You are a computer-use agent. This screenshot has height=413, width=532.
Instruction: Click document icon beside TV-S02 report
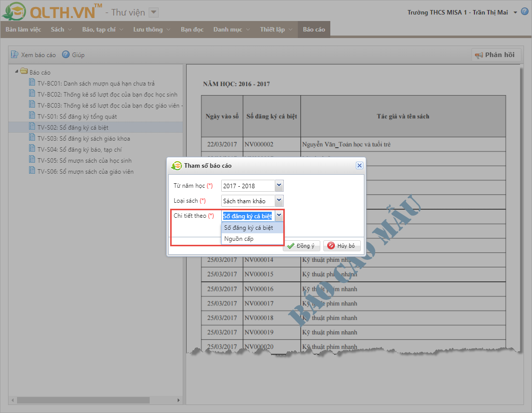point(32,126)
